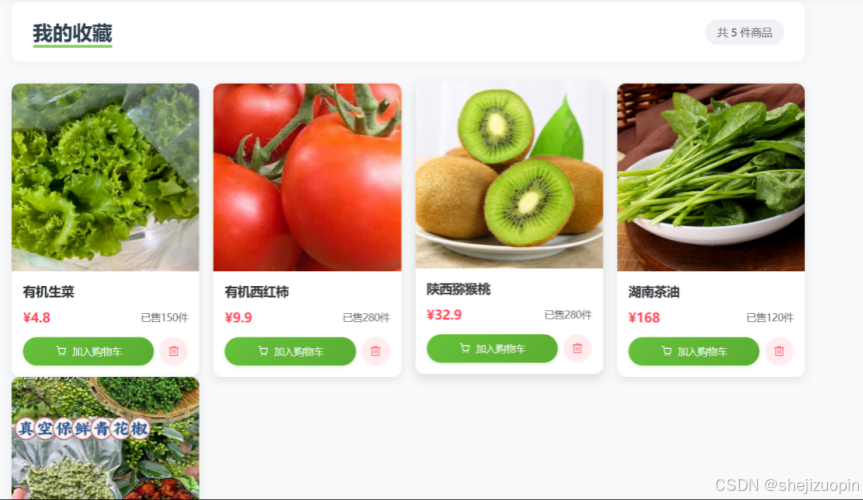863x500 pixels.
Task: Open the spinach product image for 湖南茶油
Action: 711,177
